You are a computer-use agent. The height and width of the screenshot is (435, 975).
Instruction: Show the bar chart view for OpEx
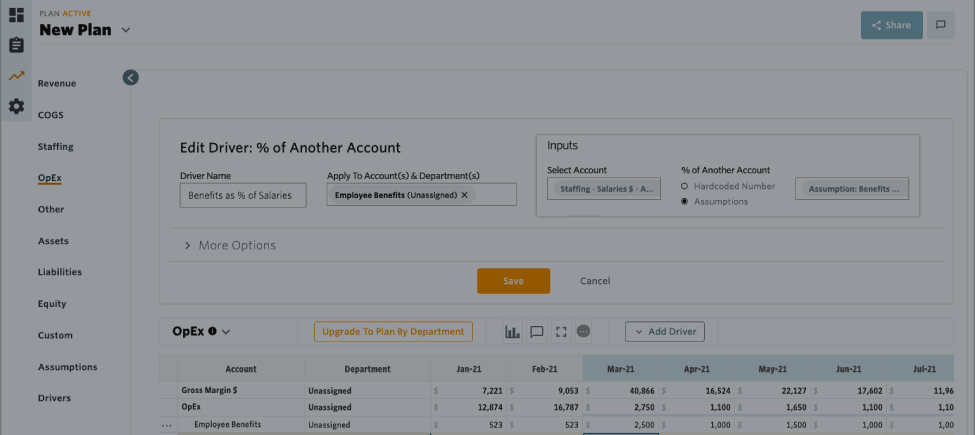(x=512, y=332)
